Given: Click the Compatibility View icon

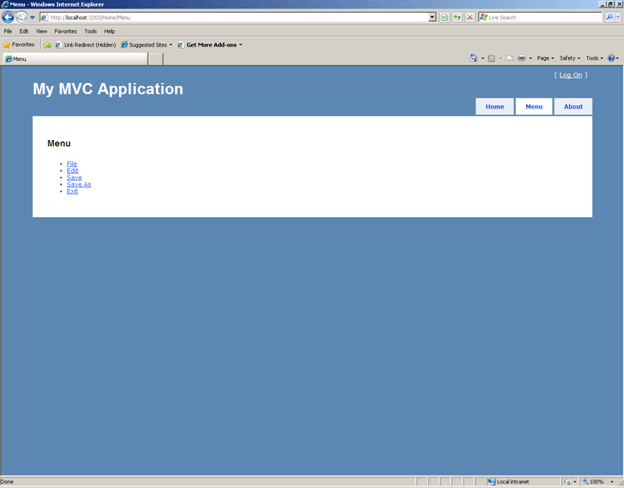Looking at the screenshot, I should pyautogui.click(x=445, y=18).
